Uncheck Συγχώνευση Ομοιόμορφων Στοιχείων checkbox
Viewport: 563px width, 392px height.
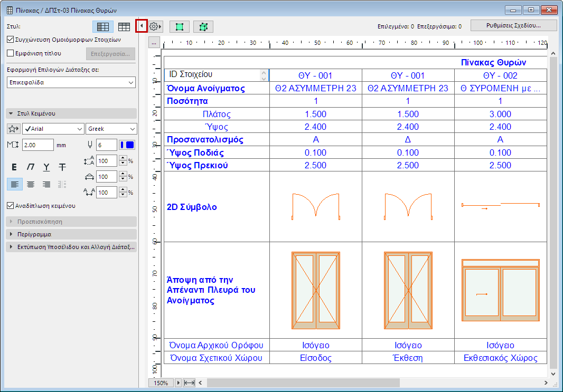coord(11,39)
